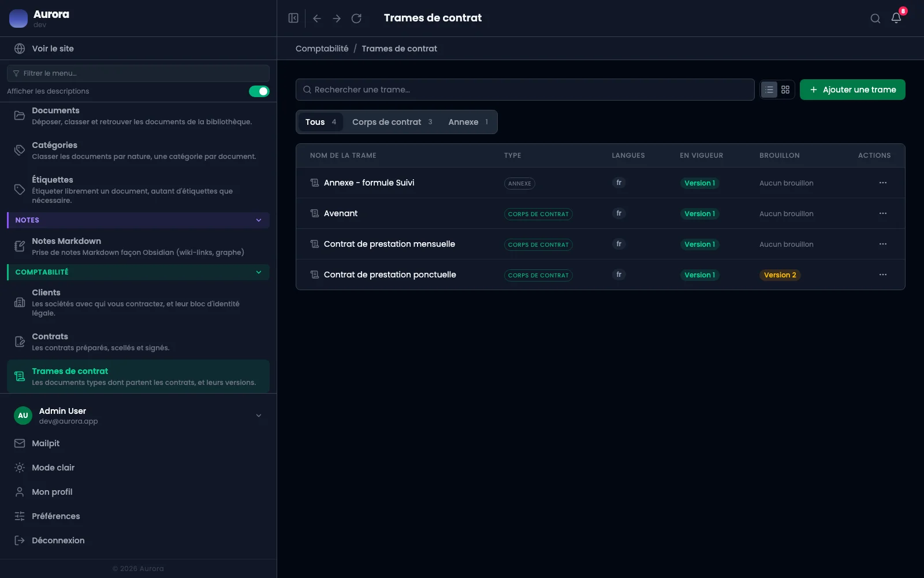Click the Clients building icon
Image resolution: width=924 pixels, height=578 pixels.
tap(20, 302)
